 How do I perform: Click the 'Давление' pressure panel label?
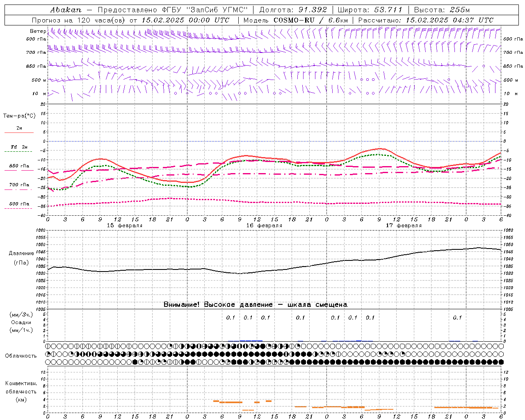pyautogui.click(x=21, y=253)
